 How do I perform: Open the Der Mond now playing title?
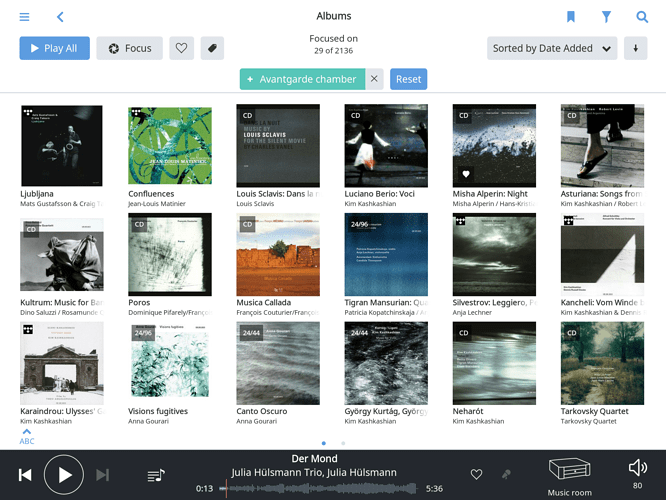click(314, 459)
